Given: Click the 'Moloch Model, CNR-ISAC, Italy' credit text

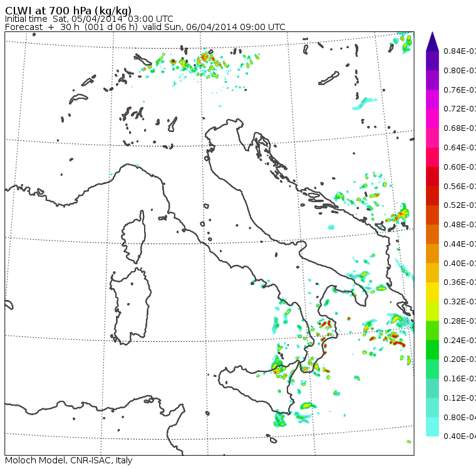Looking at the screenshot, I should click(69, 460).
